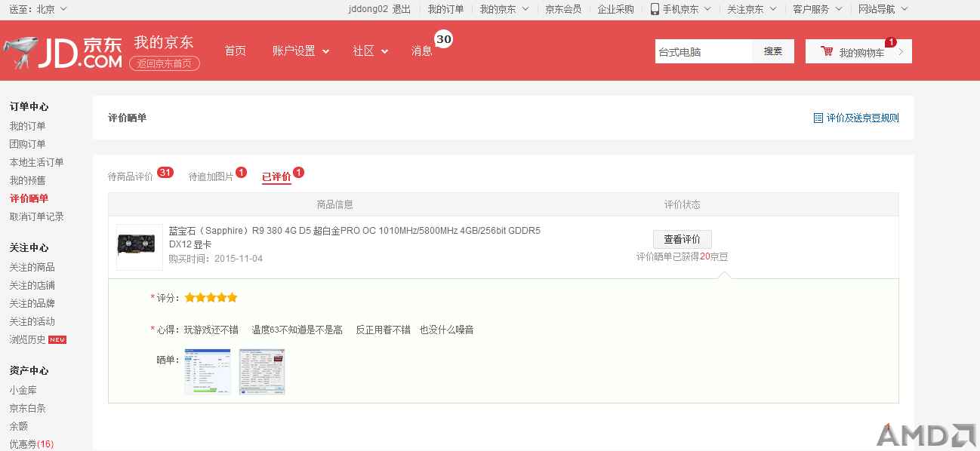Open the 京东会员 link
The height and width of the screenshot is (451, 980).
tap(563, 9)
